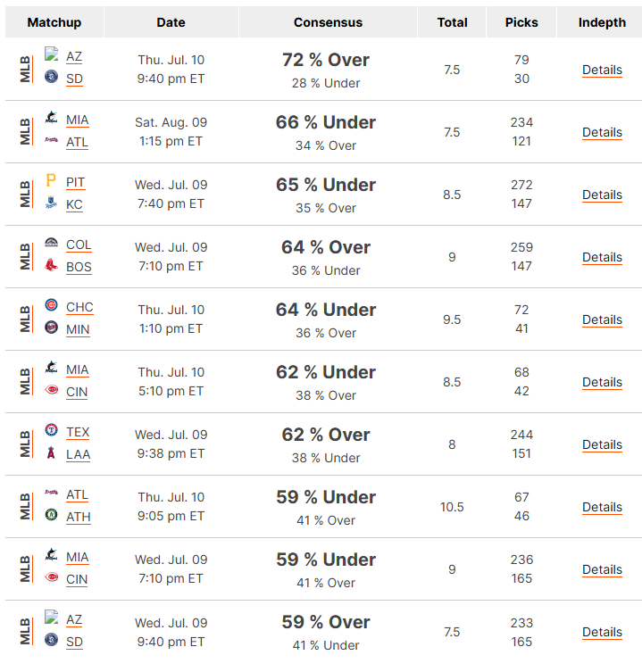The width and height of the screenshot is (642, 672).
Task: Click the Cubs logo beside CHC
Action: [51, 304]
